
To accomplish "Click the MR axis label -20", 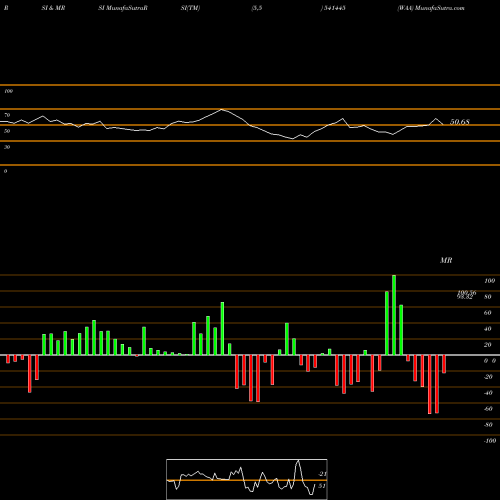I will coord(488,377).
